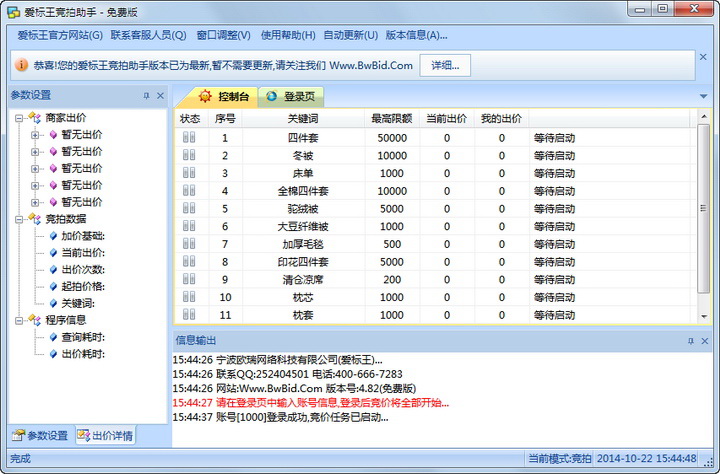720x474 pixels.
Task: Open the 版本信息(A) menu
Action: (416, 35)
